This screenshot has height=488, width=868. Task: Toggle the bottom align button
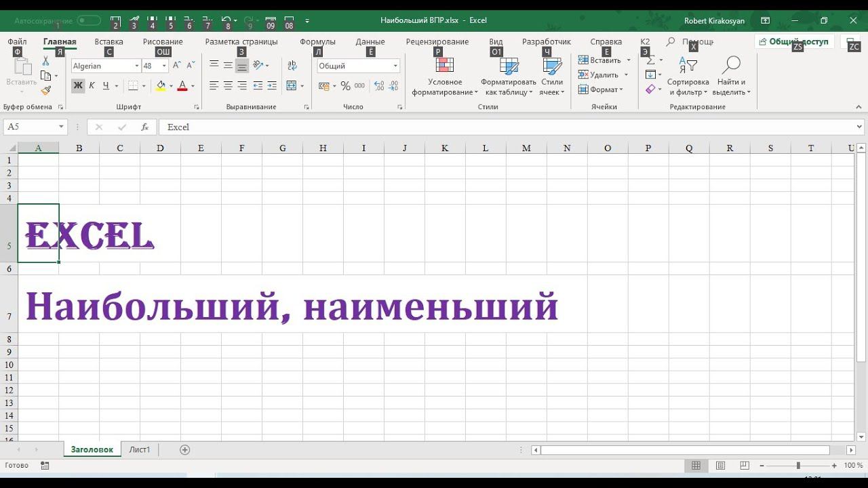click(242, 66)
